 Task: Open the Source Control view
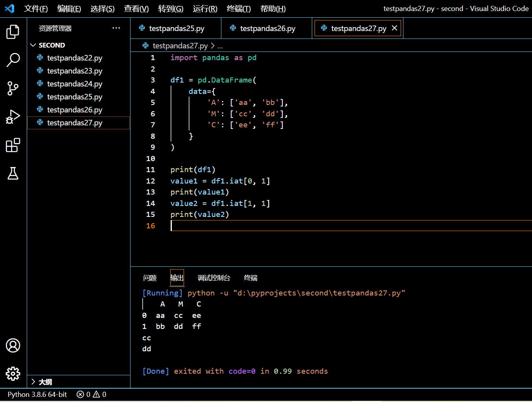pyautogui.click(x=13, y=88)
